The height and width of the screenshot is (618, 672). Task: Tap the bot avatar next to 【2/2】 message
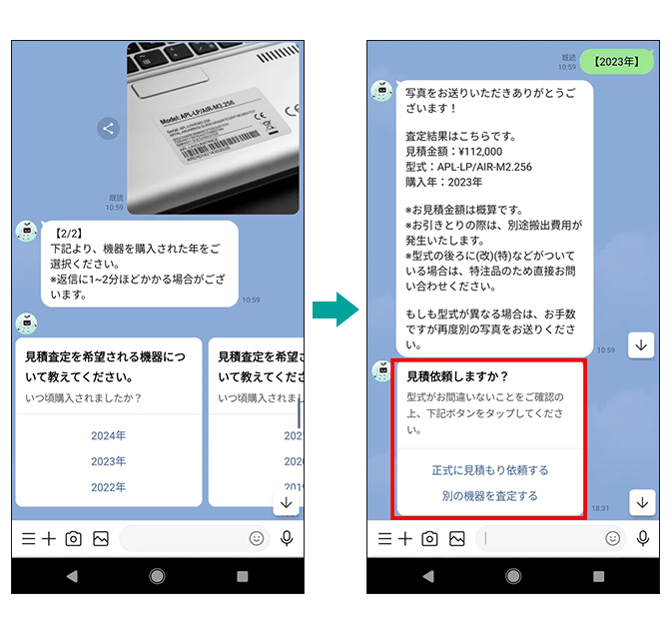click(27, 232)
